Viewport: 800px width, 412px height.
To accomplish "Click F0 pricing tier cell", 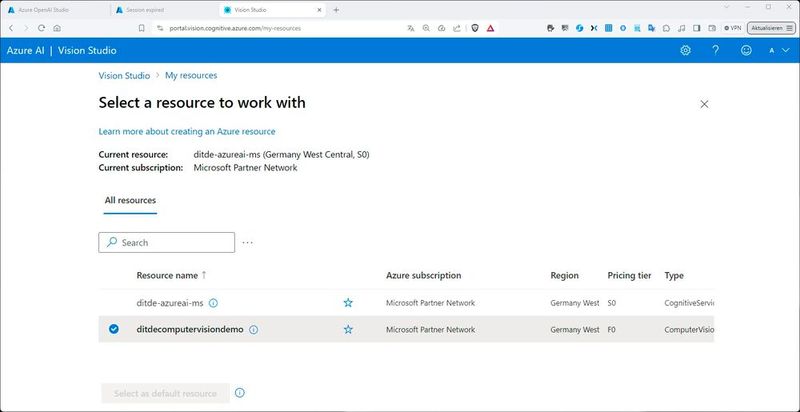I will point(612,330).
